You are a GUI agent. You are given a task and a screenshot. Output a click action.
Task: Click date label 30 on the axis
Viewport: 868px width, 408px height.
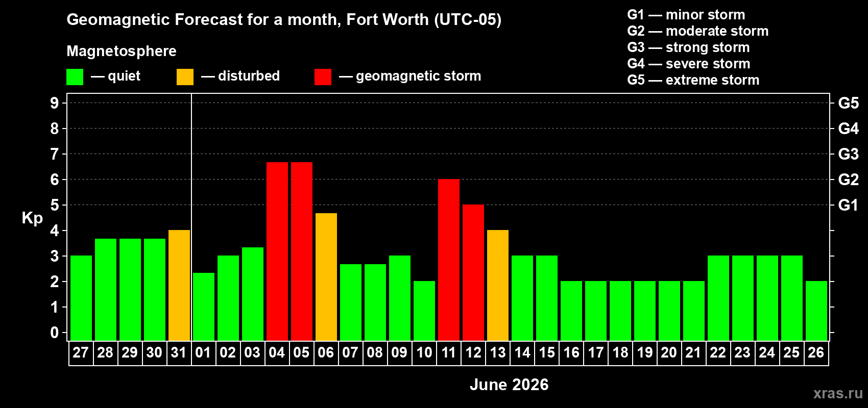[x=154, y=352]
